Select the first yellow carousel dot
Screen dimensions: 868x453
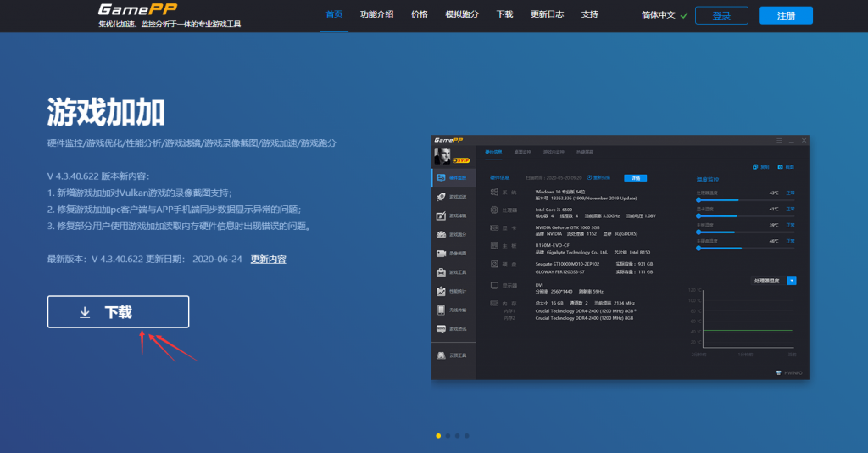coord(438,436)
